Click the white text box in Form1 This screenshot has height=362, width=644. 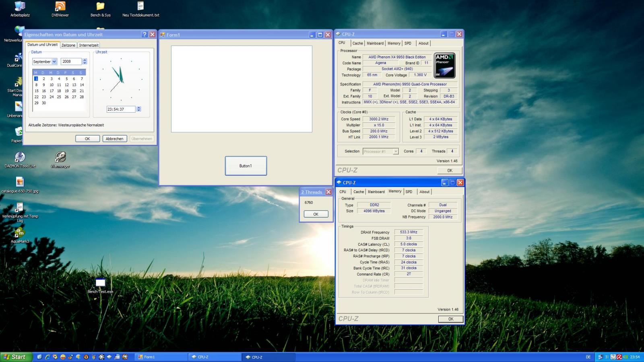tap(242, 89)
